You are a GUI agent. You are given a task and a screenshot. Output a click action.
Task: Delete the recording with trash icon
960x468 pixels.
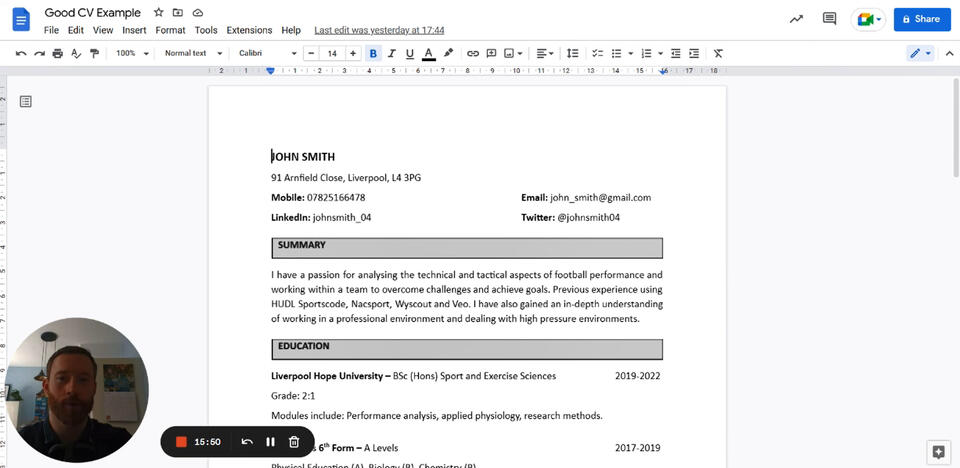pos(294,442)
